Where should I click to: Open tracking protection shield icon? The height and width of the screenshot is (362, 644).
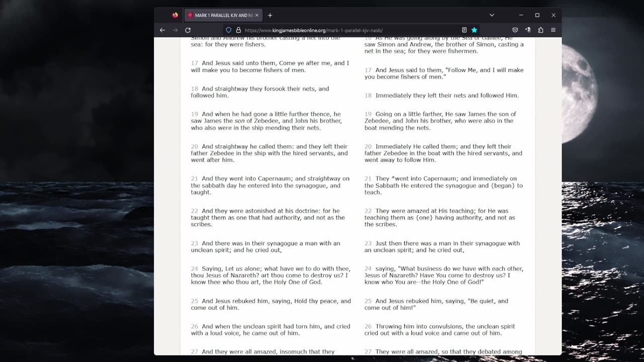pyautogui.click(x=228, y=30)
